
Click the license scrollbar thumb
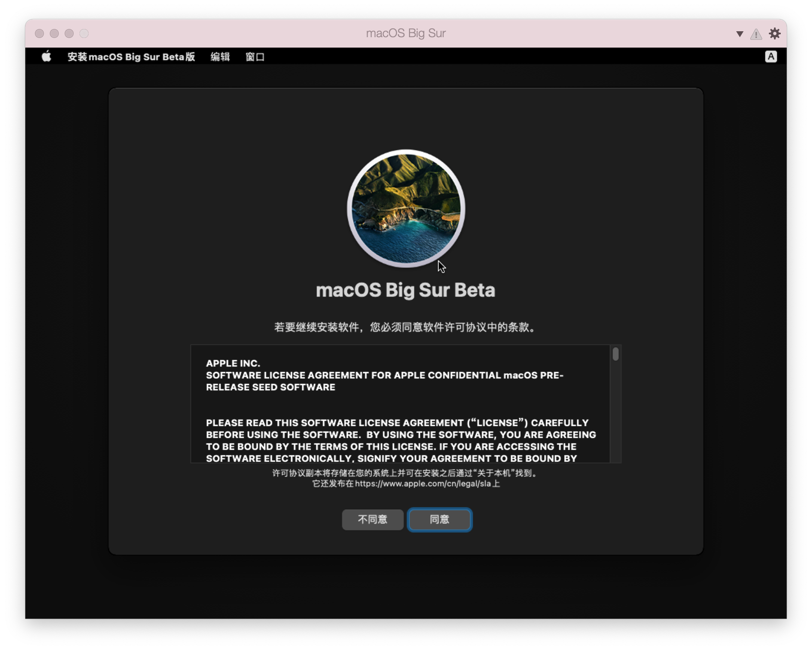point(615,353)
